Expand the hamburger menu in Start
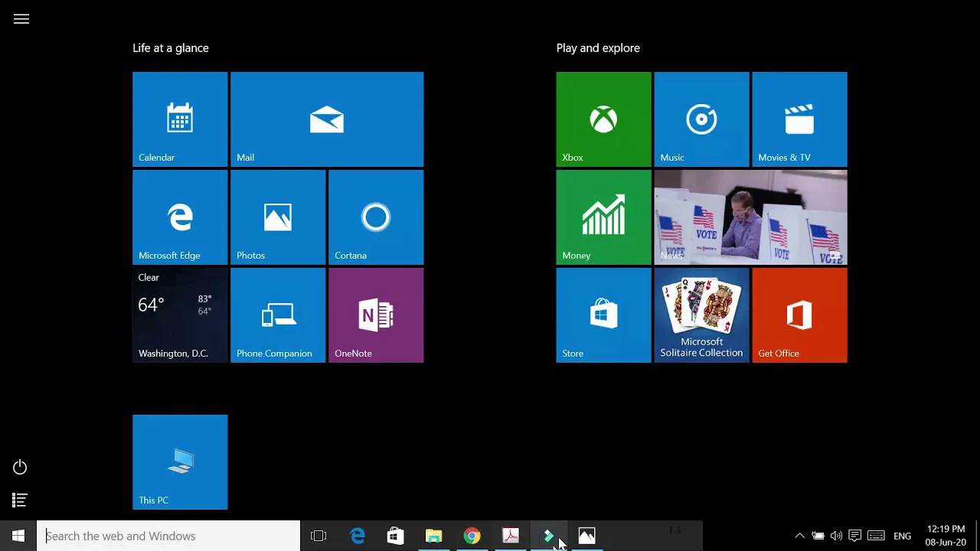The width and height of the screenshot is (980, 551). 21,19
